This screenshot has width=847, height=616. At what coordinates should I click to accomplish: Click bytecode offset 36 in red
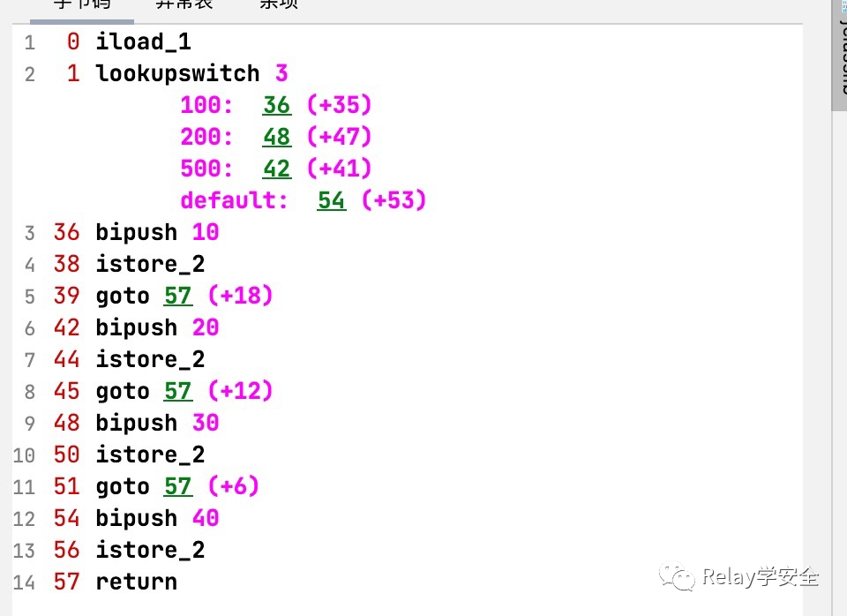click(x=66, y=232)
